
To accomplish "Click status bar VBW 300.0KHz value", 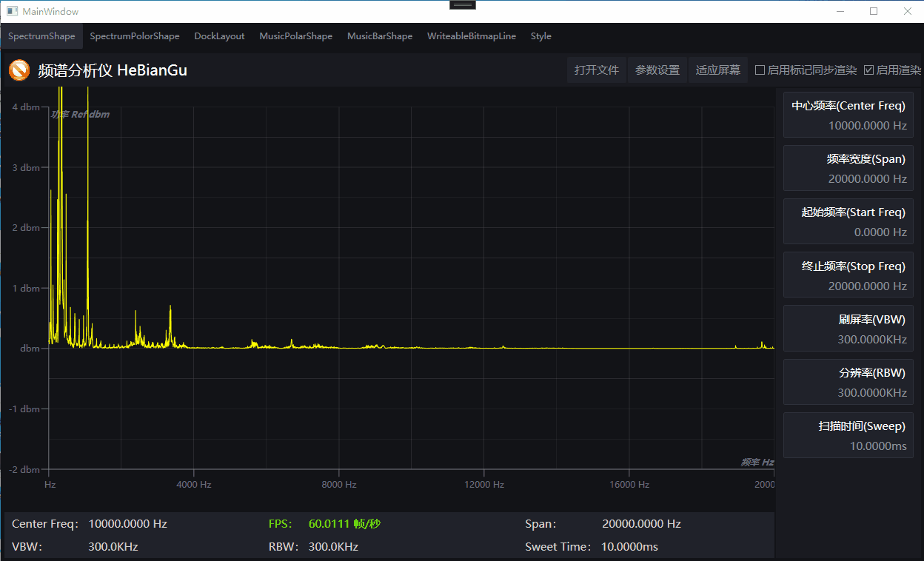I will [x=113, y=547].
